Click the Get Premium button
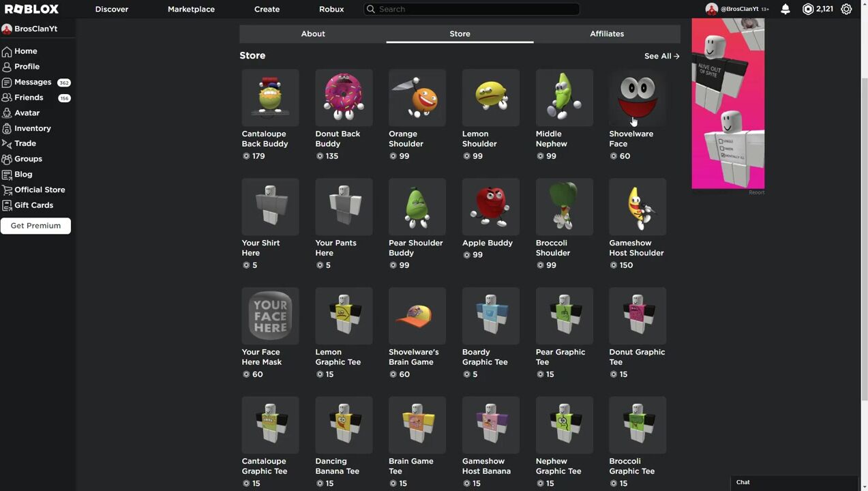Screen dimensions: 868x491 tap(35, 226)
